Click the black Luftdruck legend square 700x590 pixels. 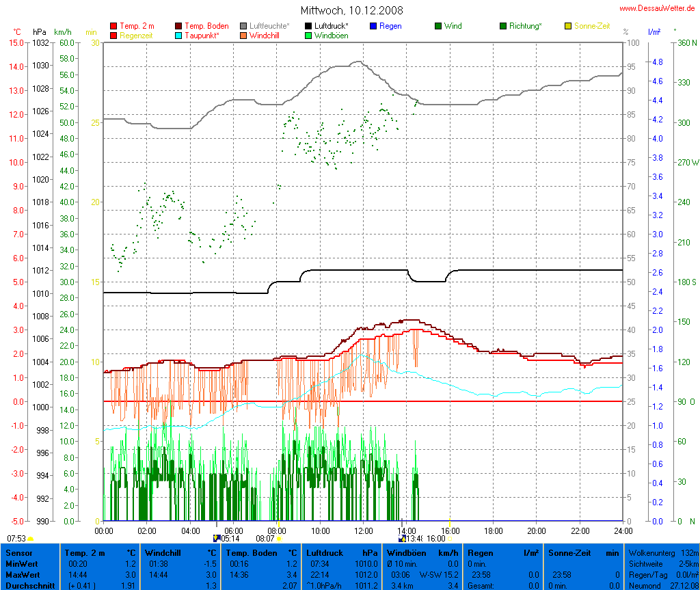[x=308, y=27]
